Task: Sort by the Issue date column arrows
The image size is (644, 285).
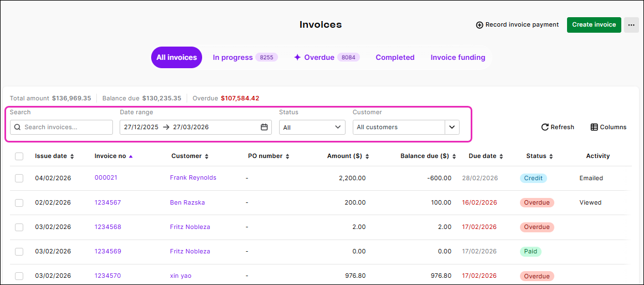Action: [x=73, y=156]
